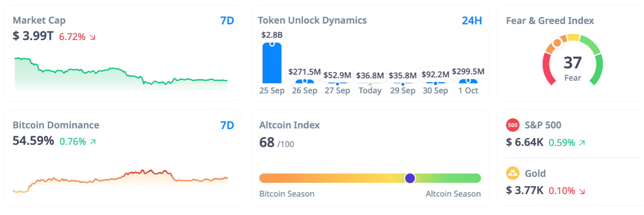
Task: Open the Fear & Greed Index title
Action: 550,21
